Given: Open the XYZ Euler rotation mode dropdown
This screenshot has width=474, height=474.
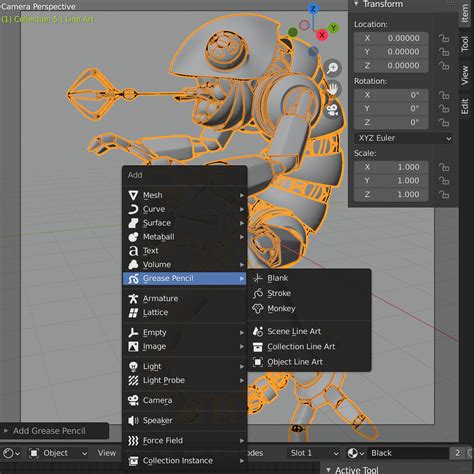Looking at the screenshot, I should tap(404, 138).
